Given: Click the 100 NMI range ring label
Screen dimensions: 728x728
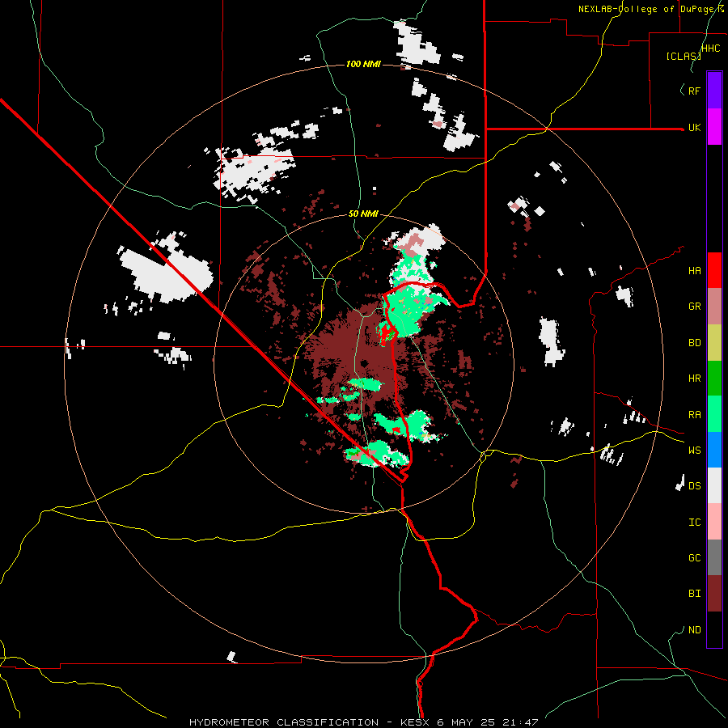Looking at the screenshot, I should coord(363,64).
